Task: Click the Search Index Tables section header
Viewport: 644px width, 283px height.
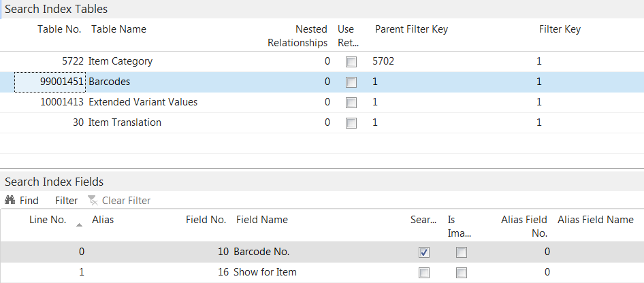Action: (x=57, y=10)
